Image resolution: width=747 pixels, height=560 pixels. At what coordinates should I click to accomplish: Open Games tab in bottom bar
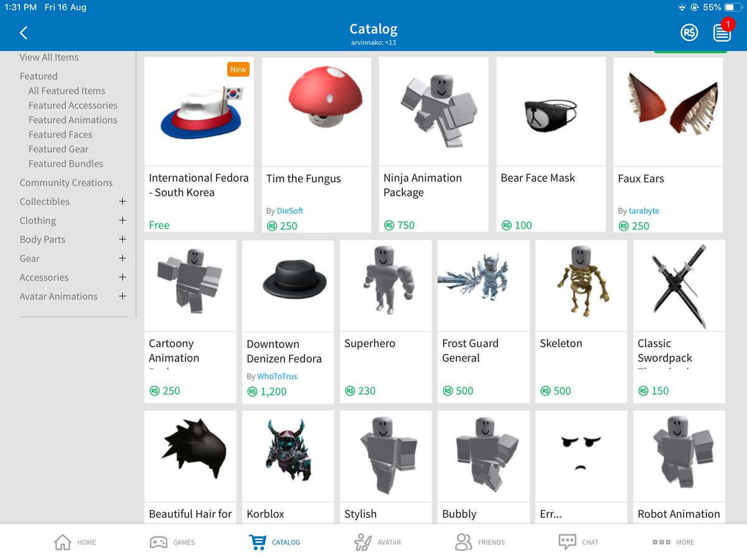[x=172, y=542]
